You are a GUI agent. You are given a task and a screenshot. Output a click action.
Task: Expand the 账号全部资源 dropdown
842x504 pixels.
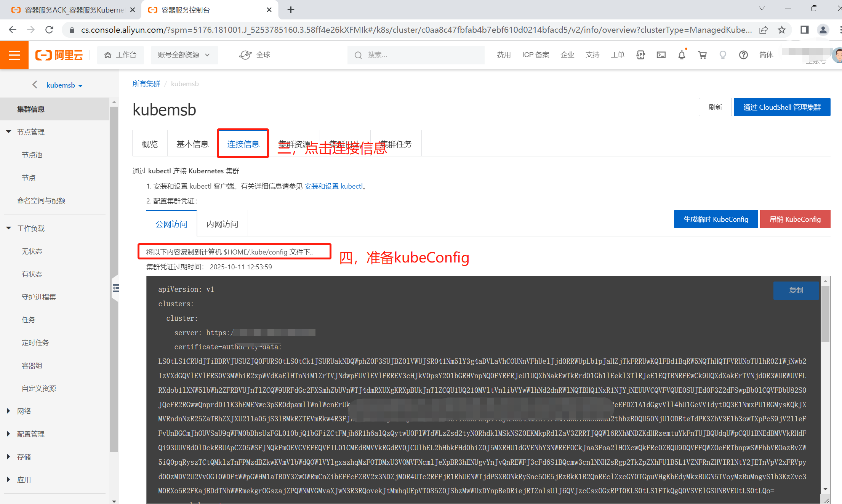pyautogui.click(x=184, y=55)
